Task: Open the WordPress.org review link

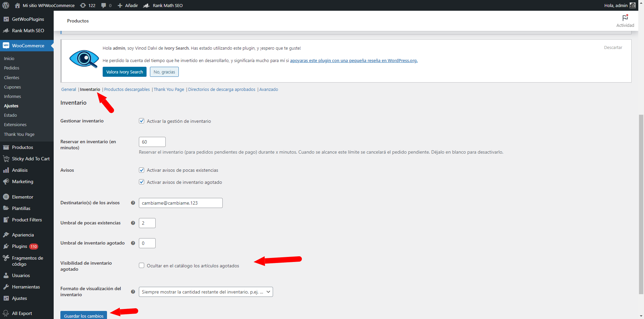Action: pyautogui.click(x=354, y=61)
